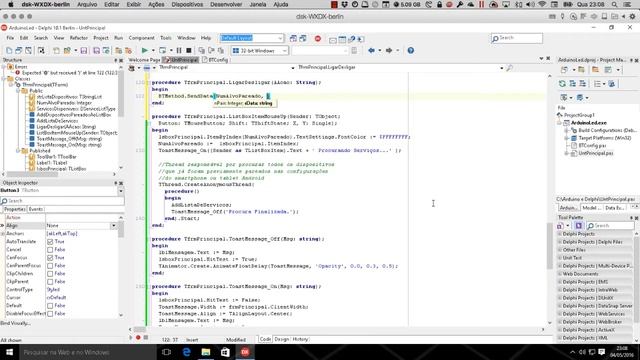Click the Tool Palette purple category icon
The image size is (640, 360).
(x=579, y=226)
